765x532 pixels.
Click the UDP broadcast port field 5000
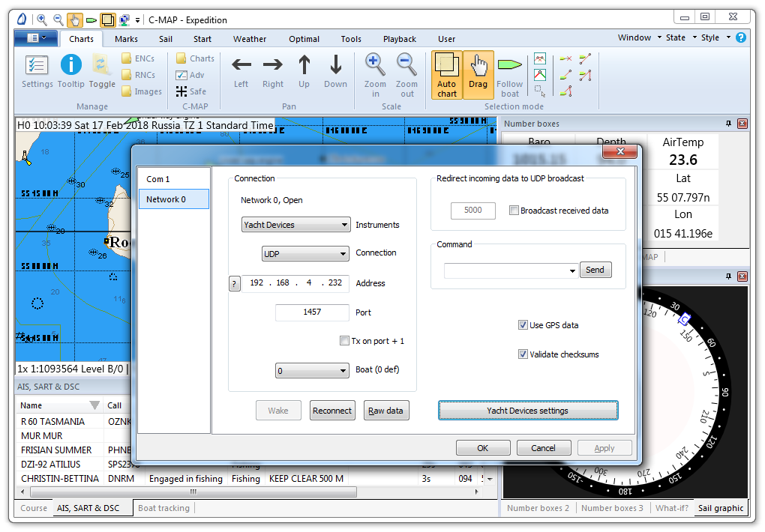(x=472, y=210)
